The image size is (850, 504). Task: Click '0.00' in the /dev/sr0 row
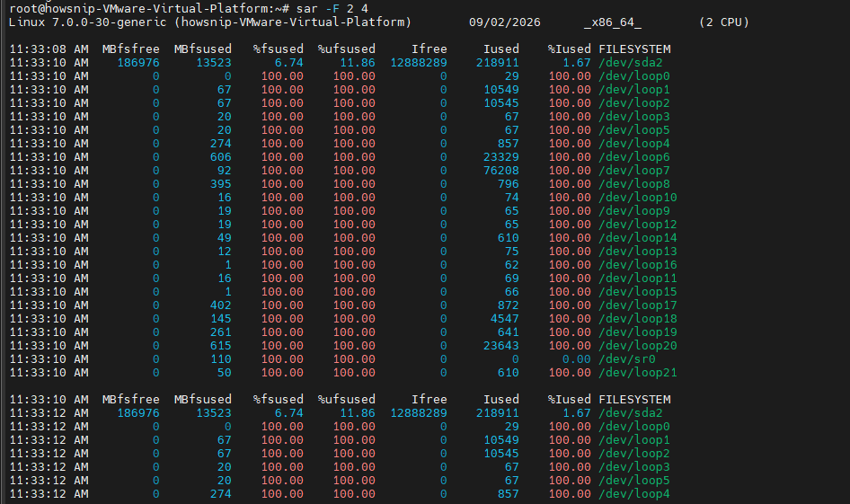(x=576, y=359)
